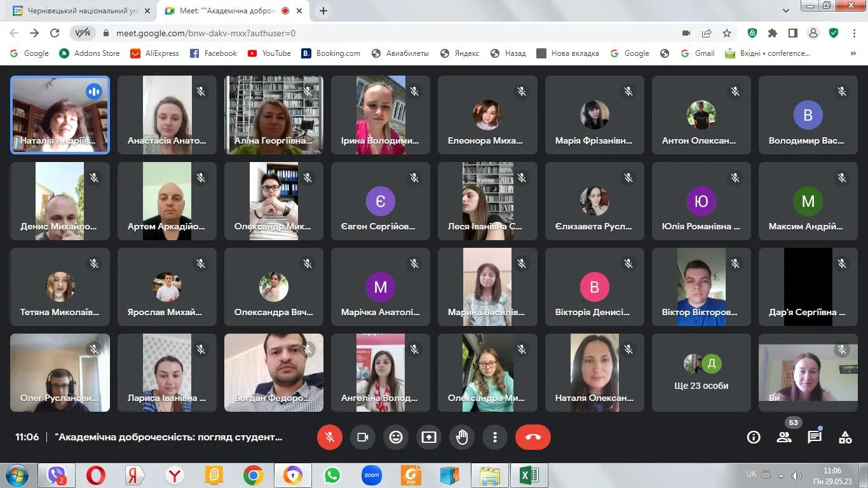
Task: Expand Chrome's tab search chevron
Action: [x=786, y=11]
